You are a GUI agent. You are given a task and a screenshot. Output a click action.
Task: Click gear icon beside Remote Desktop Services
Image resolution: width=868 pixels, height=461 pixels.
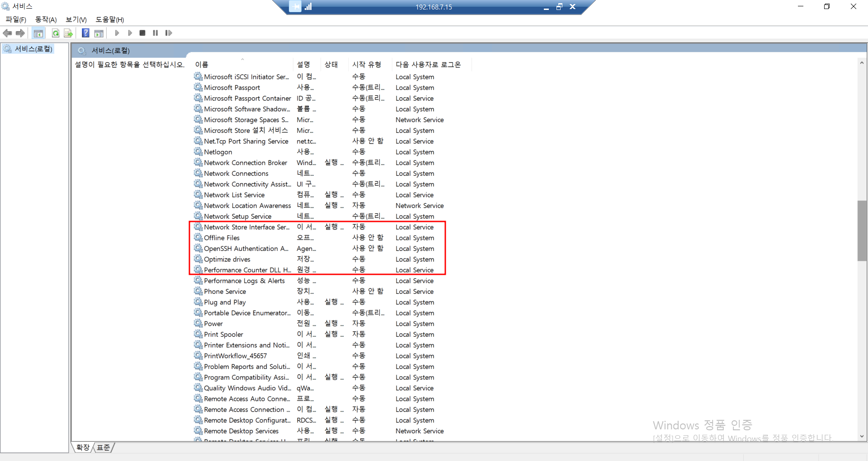click(198, 431)
